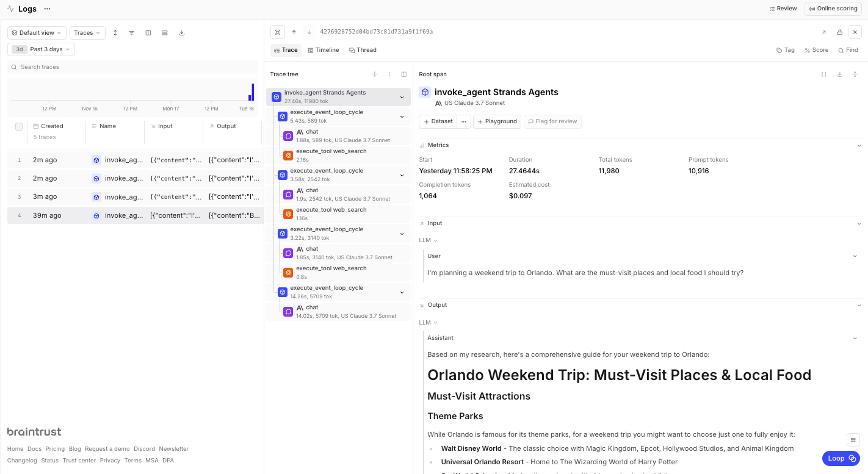Collapse the User message chevron
Image resolution: width=868 pixels, height=474 pixels.
click(855, 256)
